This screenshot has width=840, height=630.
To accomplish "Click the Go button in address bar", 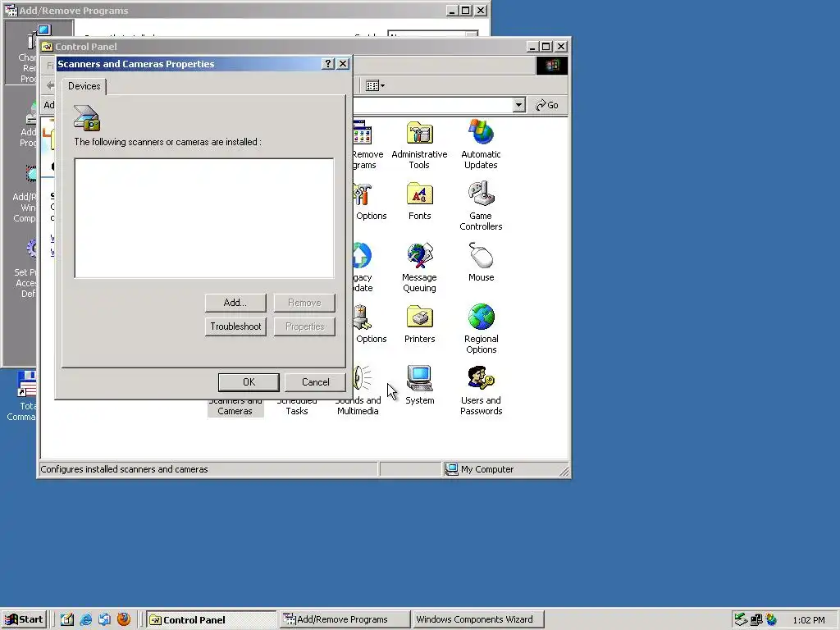I will pos(547,105).
